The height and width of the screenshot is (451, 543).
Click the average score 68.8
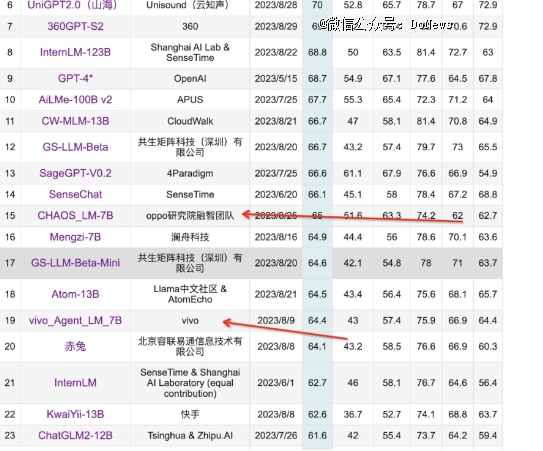point(317,52)
